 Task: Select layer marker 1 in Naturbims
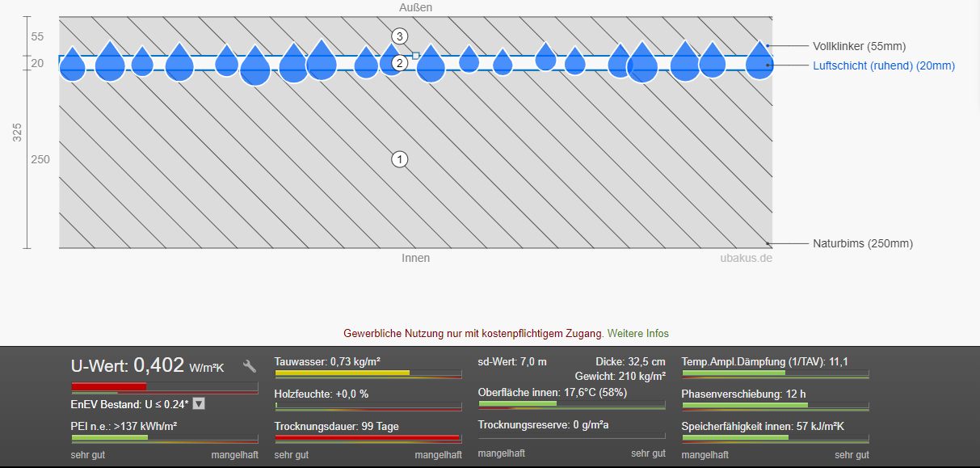tap(399, 159)
